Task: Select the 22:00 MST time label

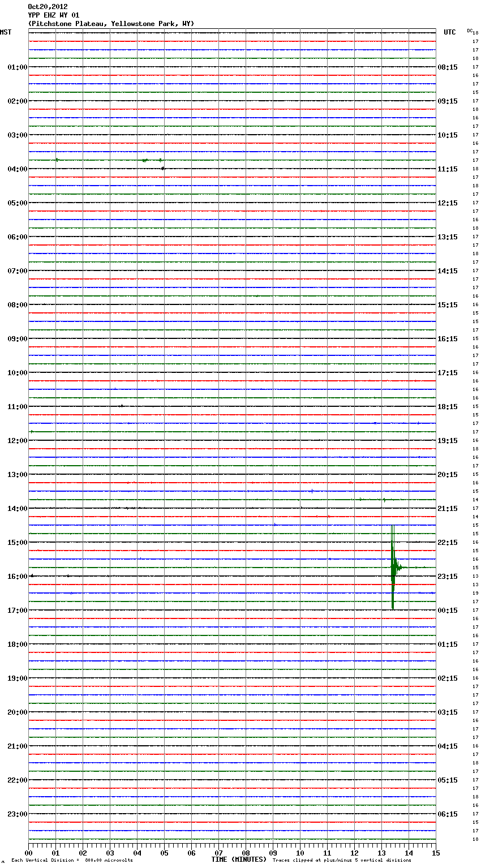Action: [x=18, y=780]
